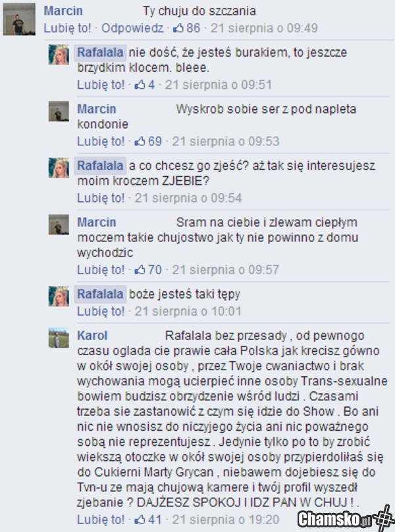395x532 pixels.
Task: Open Rafalala's avatar on the 09:51 reply
Action: coord(59,55)
